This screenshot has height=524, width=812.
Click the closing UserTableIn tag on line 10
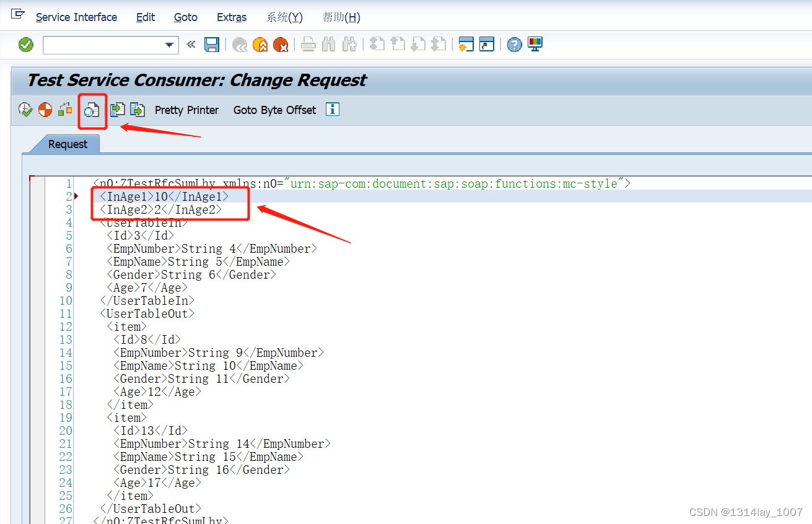pos(147,300)
